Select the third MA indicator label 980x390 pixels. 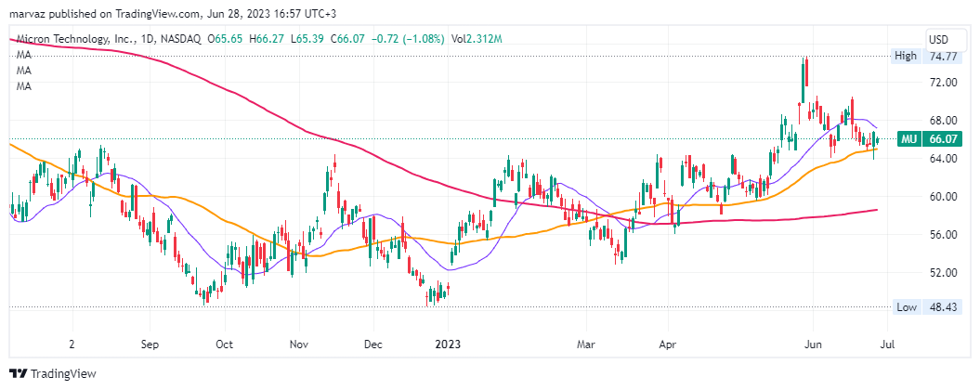coord(24,86)
